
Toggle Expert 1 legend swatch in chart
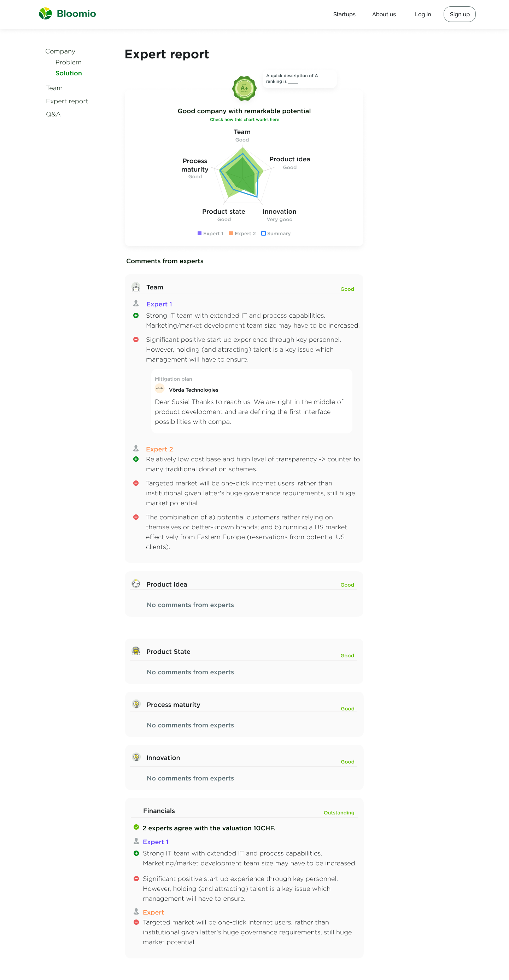[x=200, y=233]
